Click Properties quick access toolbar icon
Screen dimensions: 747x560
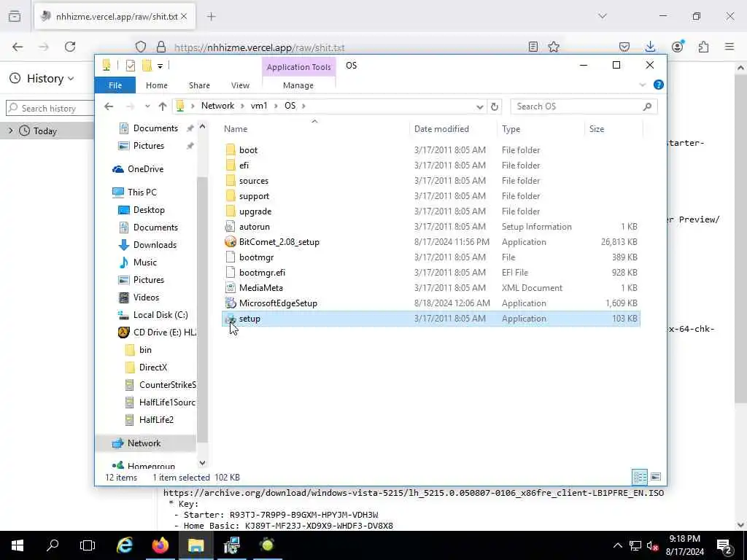pyautogui.click(x=130, y=66)
